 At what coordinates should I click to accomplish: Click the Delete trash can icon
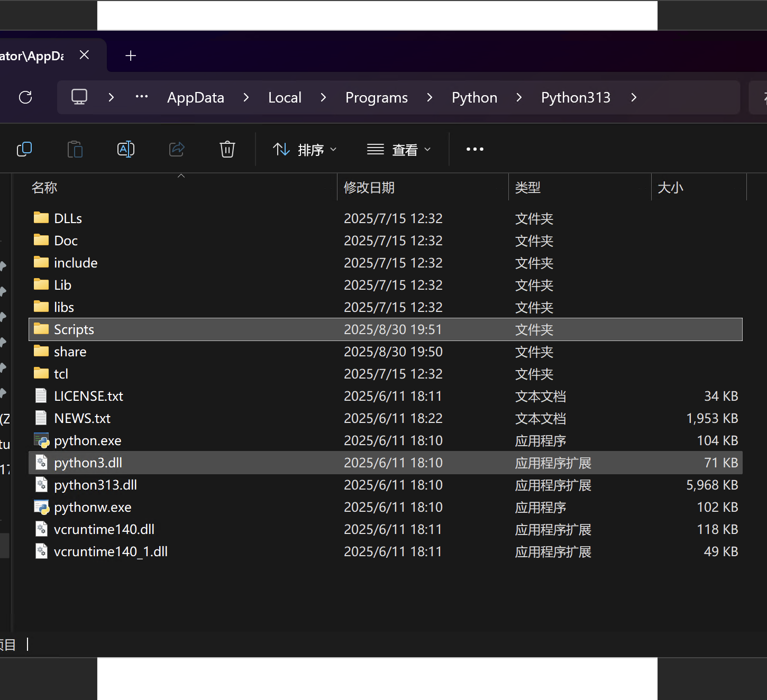(227, 150)
